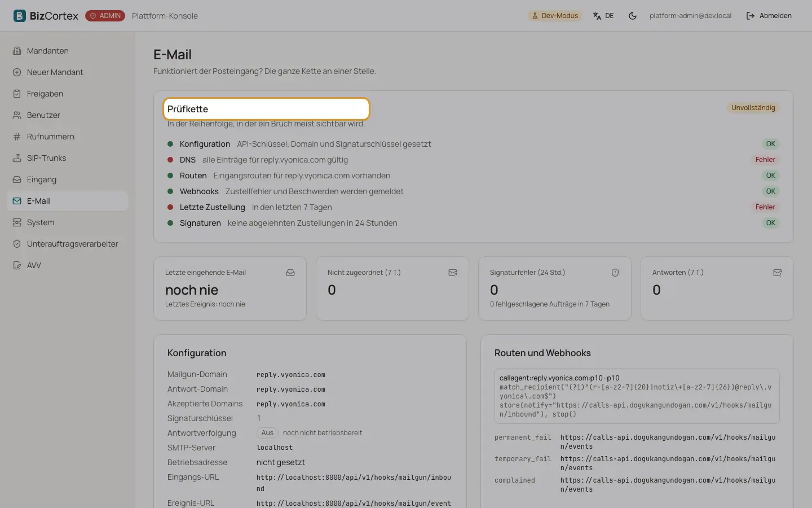Viewport: 812px width, 508px height.
Task: Click OK badge in the Signaturen row
Action: click(771, 223)
